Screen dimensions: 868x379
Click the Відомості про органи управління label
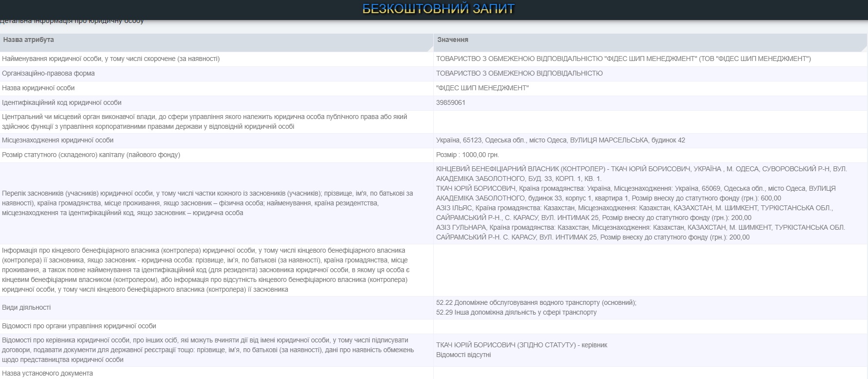click(79, 326)
